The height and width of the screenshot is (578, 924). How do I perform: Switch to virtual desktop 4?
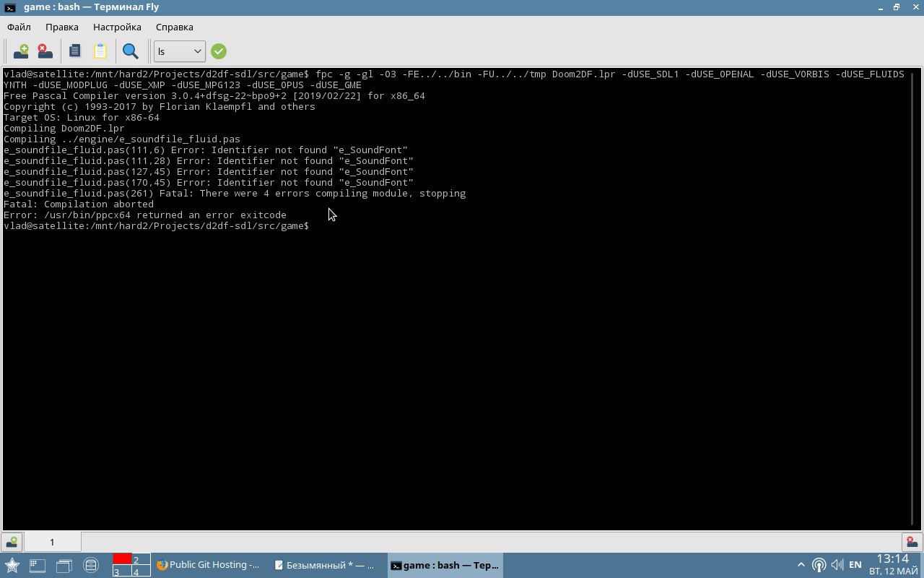click(x=141, y=571)
